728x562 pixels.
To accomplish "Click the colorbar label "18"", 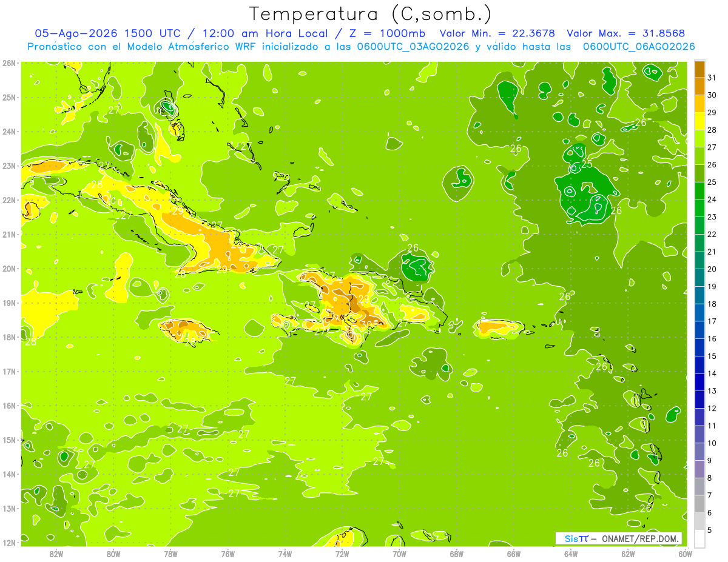I will [713, 304].
